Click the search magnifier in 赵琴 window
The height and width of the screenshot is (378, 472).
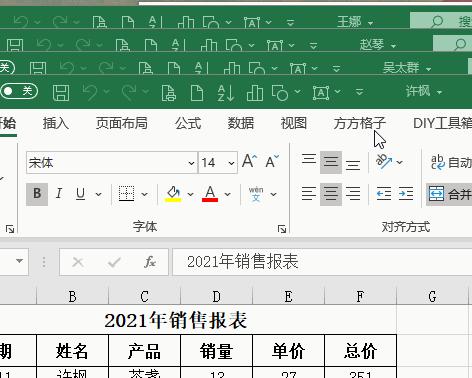tap(460, 44)
